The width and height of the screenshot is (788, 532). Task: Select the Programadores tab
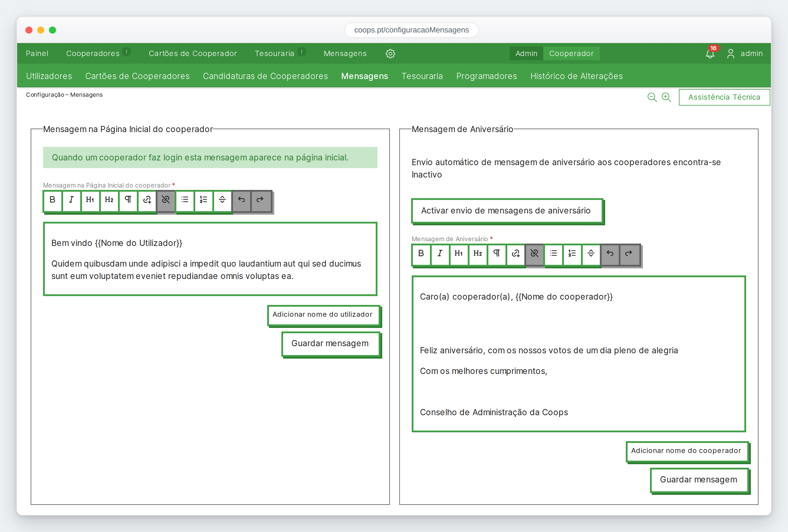coord(487,76)
